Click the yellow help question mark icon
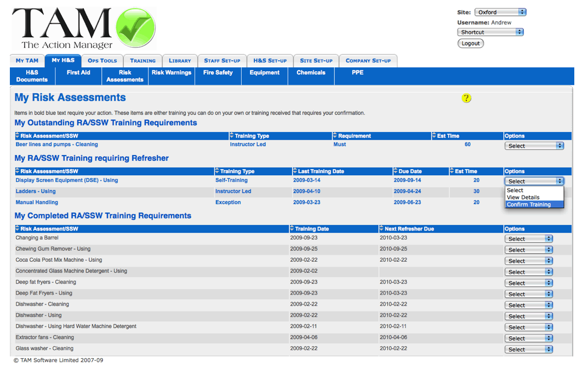Screen dimensions: 588x368 click(x=466, y=98)
